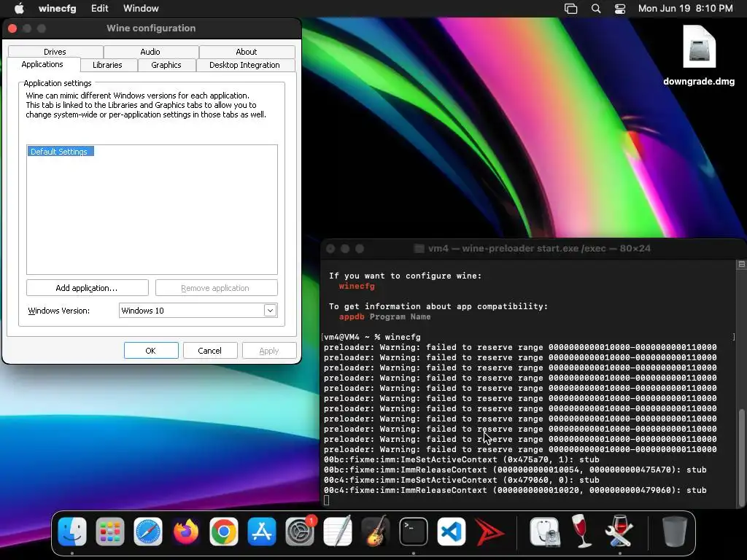Select Default Settings in applications list
Image resolution: width=747 pixels, height=560 pixels.
pyautogui.click(x=60, y=152)
